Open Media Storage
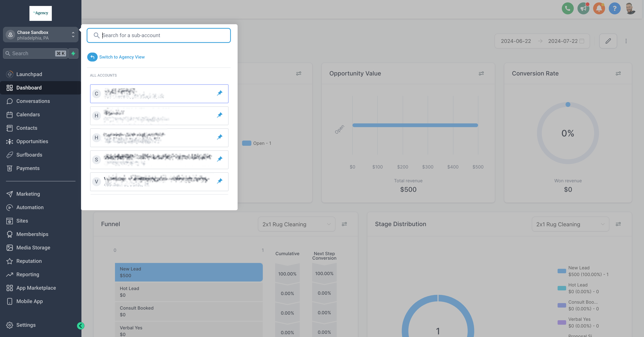This screenshot has height=337, width=644. pos(40,248)
